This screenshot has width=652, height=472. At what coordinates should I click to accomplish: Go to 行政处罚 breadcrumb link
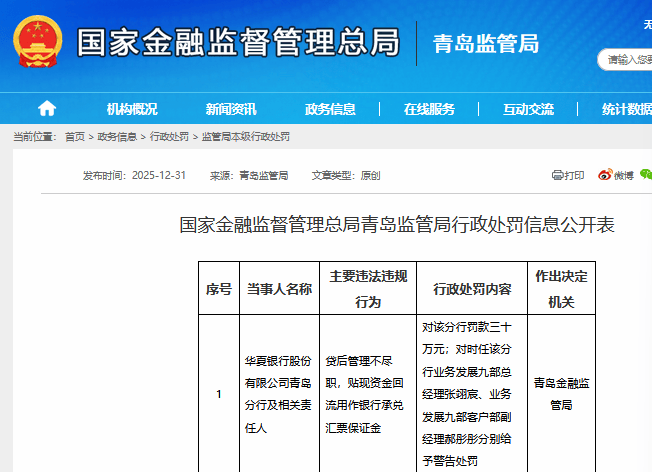click(169, 136)
